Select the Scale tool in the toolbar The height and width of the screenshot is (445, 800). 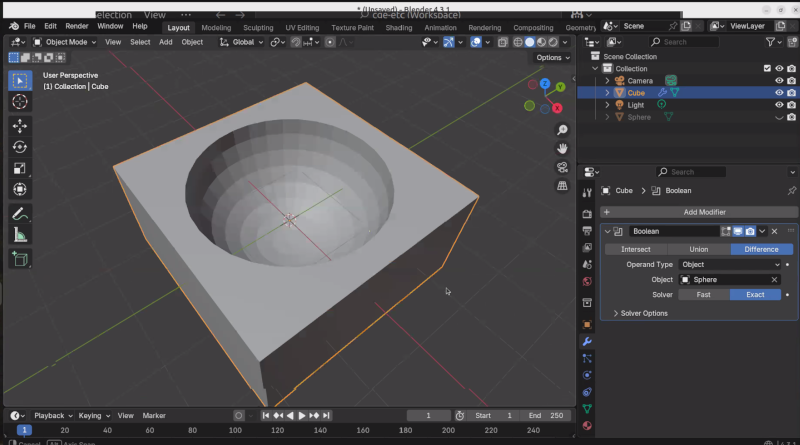click(x=20, y=168)
